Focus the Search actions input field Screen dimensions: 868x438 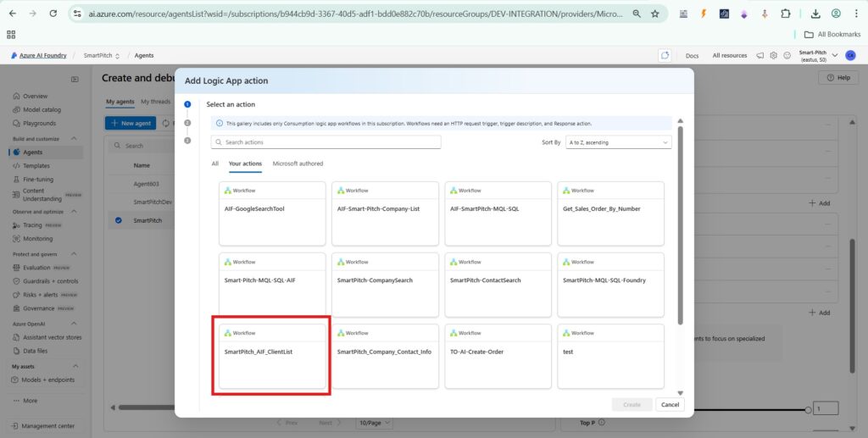click(373, 142)
